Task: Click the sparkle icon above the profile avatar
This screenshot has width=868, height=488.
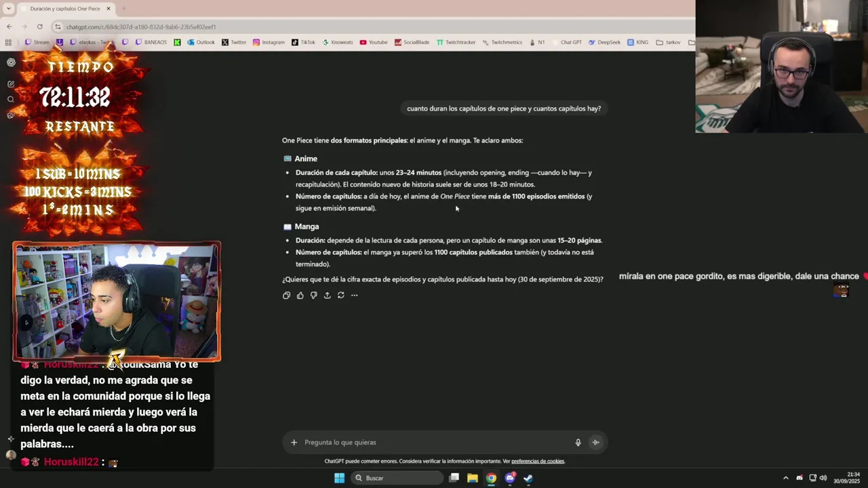Action: [x=11, y=439]
